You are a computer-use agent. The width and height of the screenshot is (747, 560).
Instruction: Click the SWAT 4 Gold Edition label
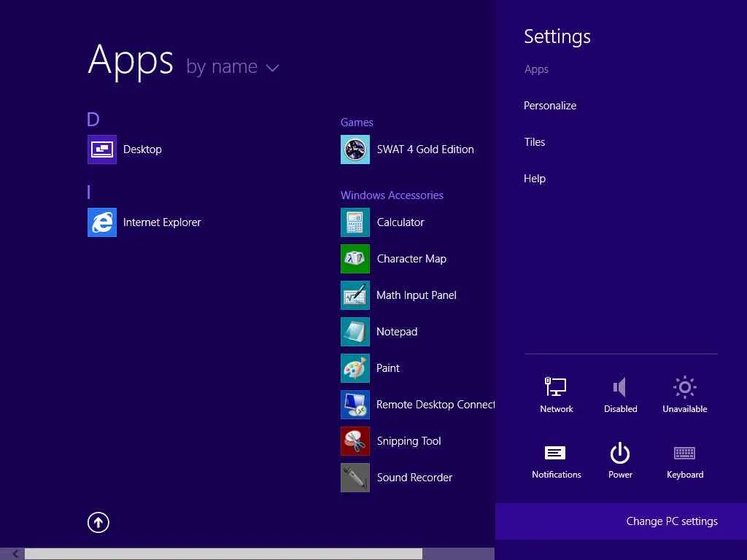[x=425, y=149]
